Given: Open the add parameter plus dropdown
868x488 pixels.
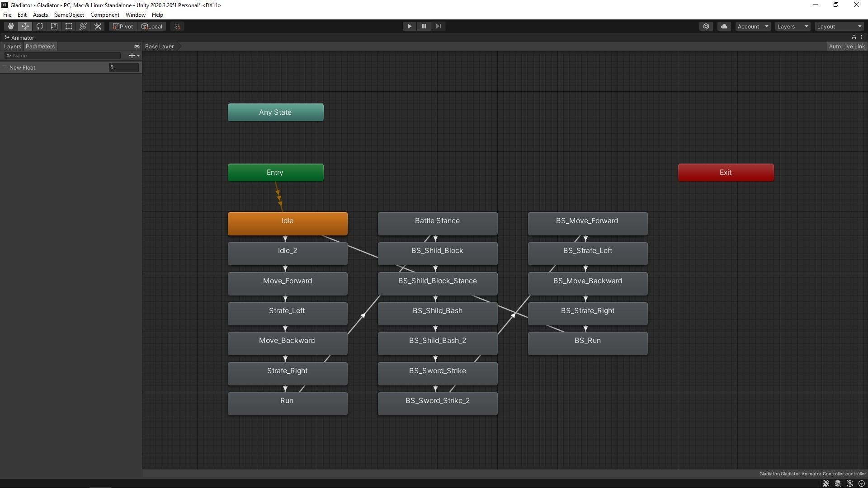Looking at the screenshot, I should click(x=134, y=56).
